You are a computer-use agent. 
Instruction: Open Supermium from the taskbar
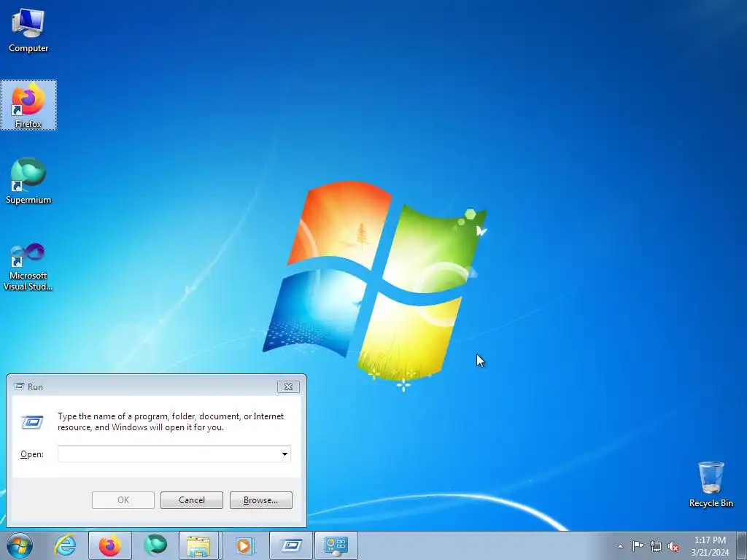tap(155, 545)
